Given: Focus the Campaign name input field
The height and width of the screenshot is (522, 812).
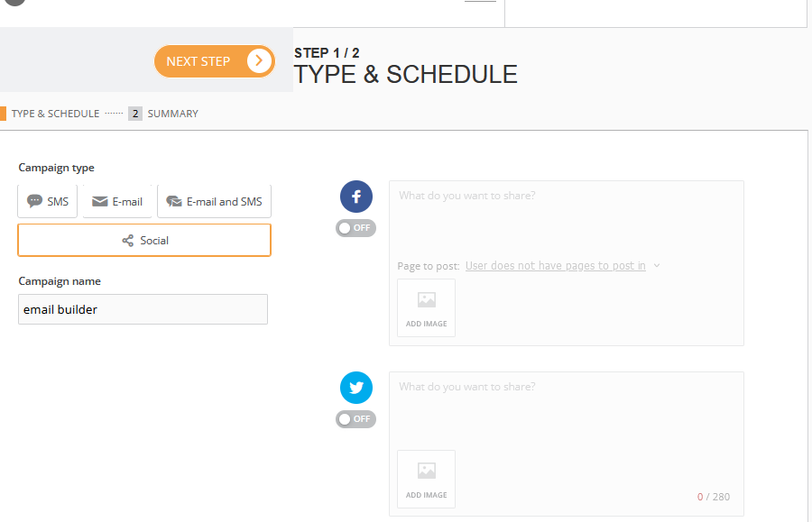Looking at the screenshot, I should [143, 309].
